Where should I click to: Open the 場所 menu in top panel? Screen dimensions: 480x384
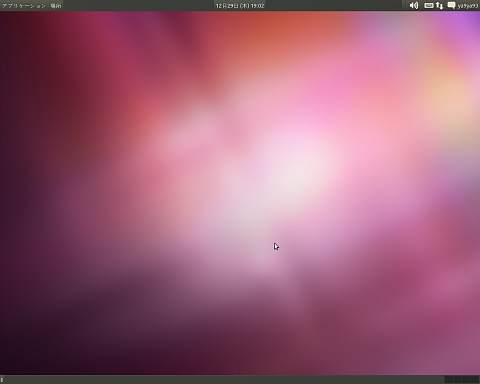tap(56, 6)
